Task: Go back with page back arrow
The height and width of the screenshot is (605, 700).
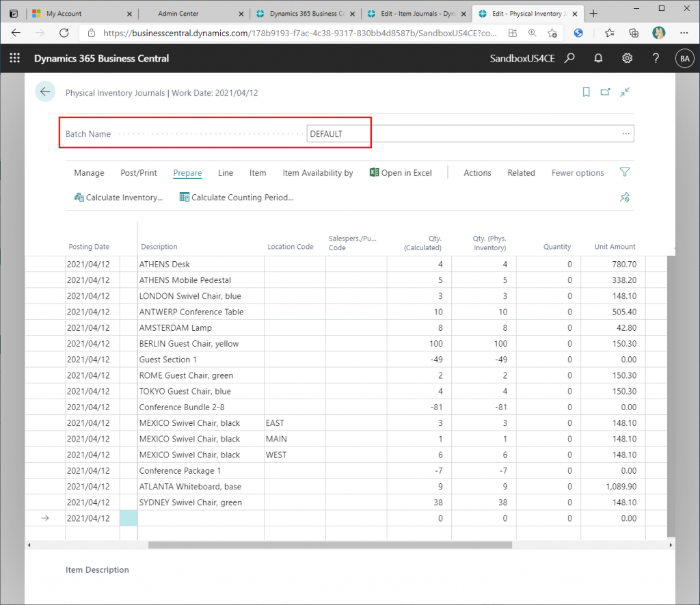Action: coord(45,92)
